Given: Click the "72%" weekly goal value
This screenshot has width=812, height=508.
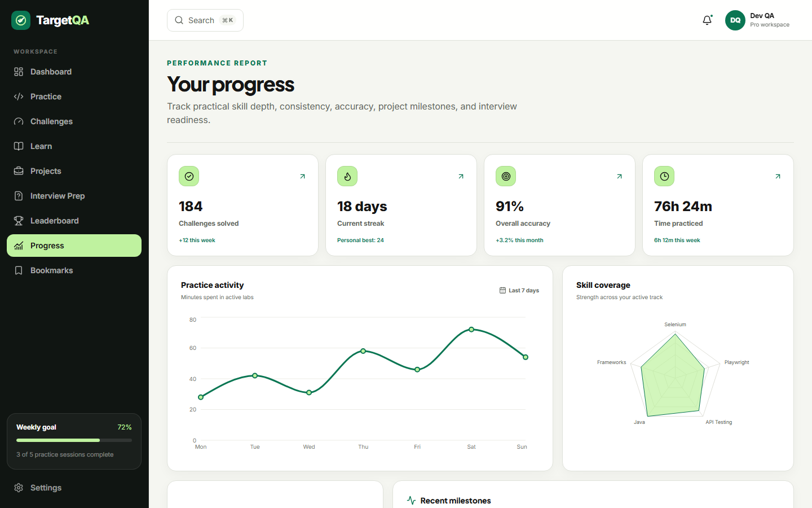Looking at the screenshot, I should point(124,427).
